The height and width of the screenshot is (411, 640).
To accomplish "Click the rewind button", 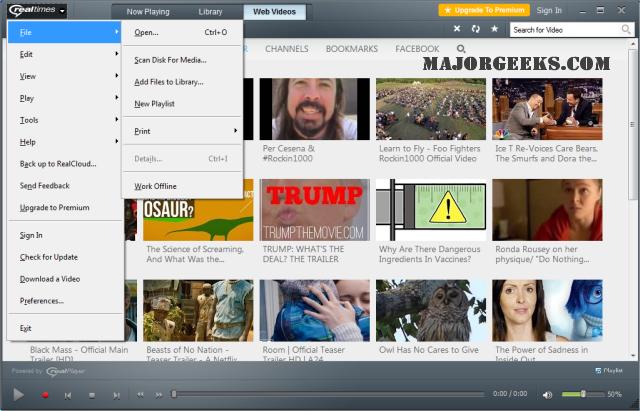I will pos(140,395).
